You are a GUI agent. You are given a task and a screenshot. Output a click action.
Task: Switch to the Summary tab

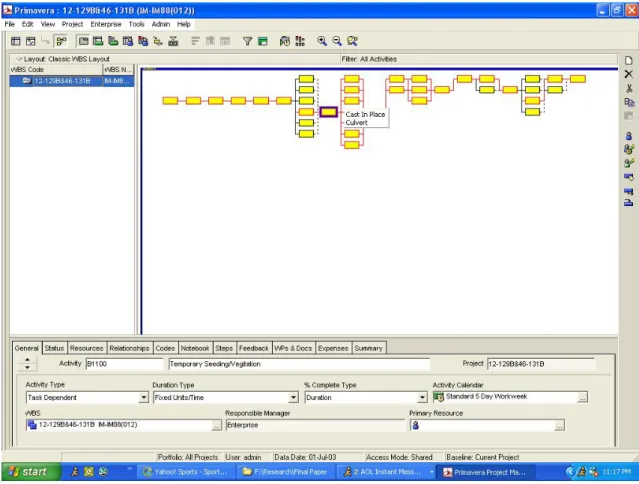pyautogui.click(x=368, y=348)
